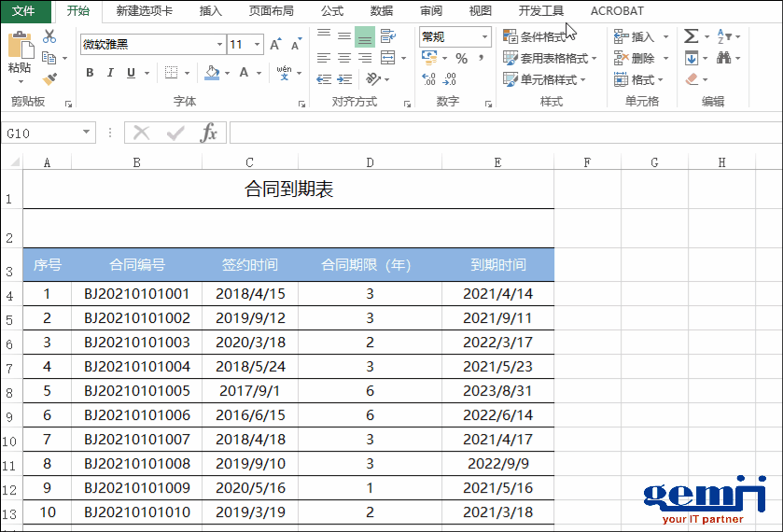Open 套用表格格式 table format dropdown

tap(550, 58)
